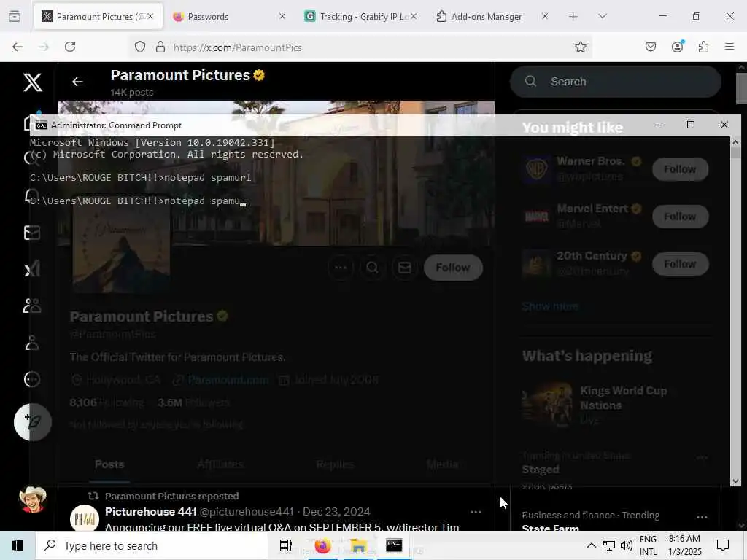Viewport: 747px width, 560px height.
Task: Close the Passwords tab
Action: coord(282,16)
